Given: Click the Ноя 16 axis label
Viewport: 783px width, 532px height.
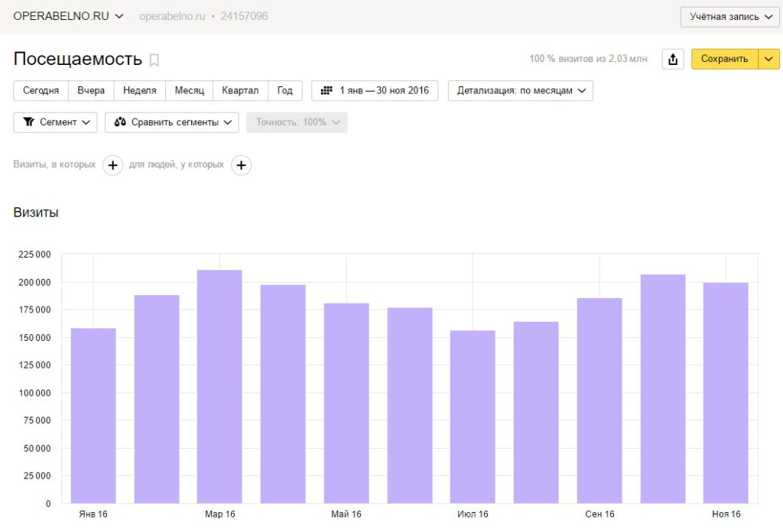Looking at the screenshot, I should (x=726, y=514).
